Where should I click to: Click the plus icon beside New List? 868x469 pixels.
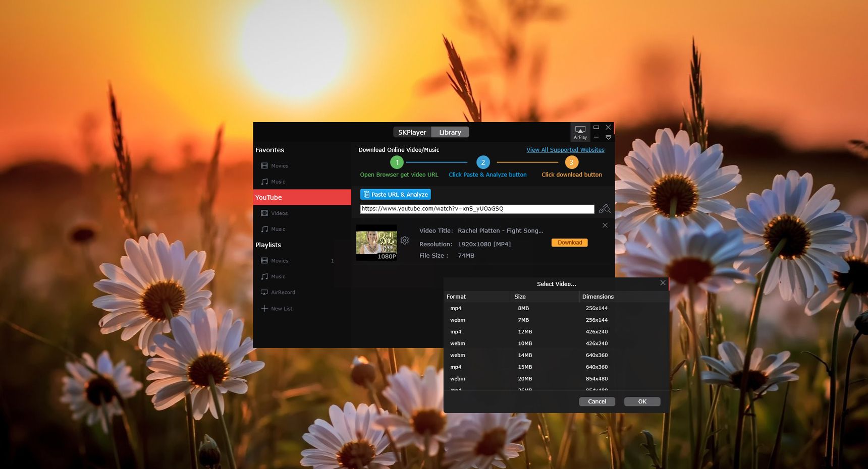pyautogui.click(x=264, y=308)
